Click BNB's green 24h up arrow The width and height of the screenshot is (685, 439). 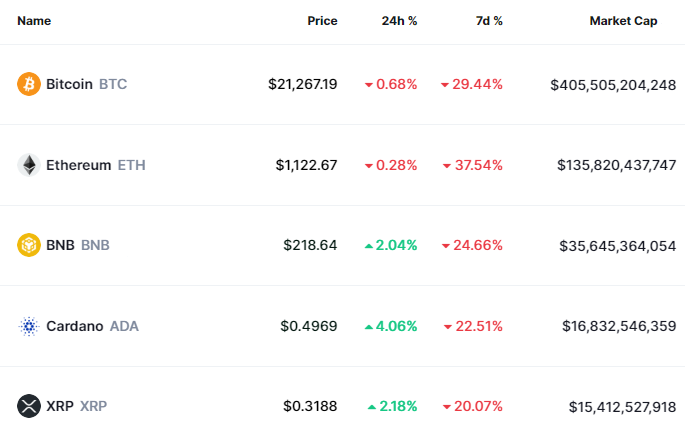[x=369, y=245]
